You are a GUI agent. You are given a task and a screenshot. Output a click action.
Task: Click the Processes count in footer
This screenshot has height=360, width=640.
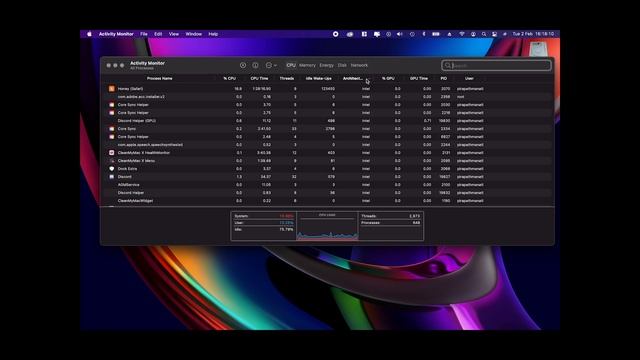click(416, 223)
